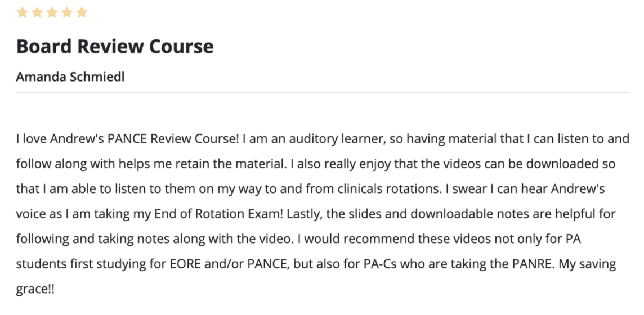Choose the middle star of the rating
This screenshot has width=644, height=315.
click(x=52, y=12)
